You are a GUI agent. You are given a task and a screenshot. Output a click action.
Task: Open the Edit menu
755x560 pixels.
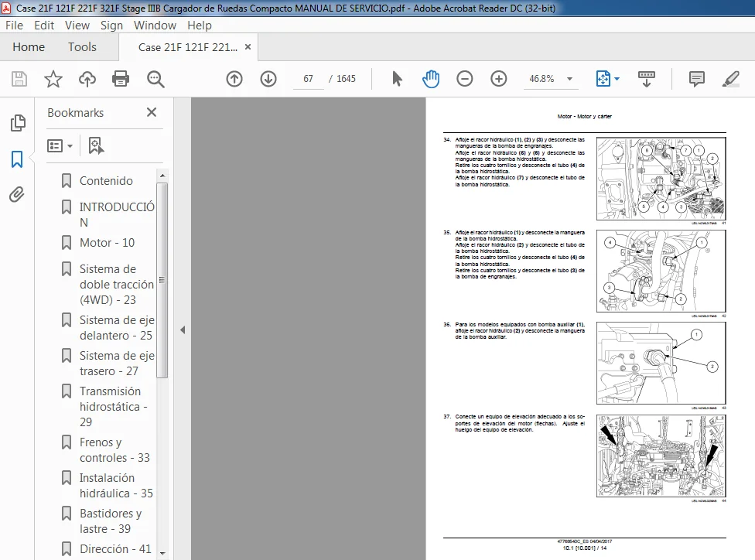tap(44, 25)
